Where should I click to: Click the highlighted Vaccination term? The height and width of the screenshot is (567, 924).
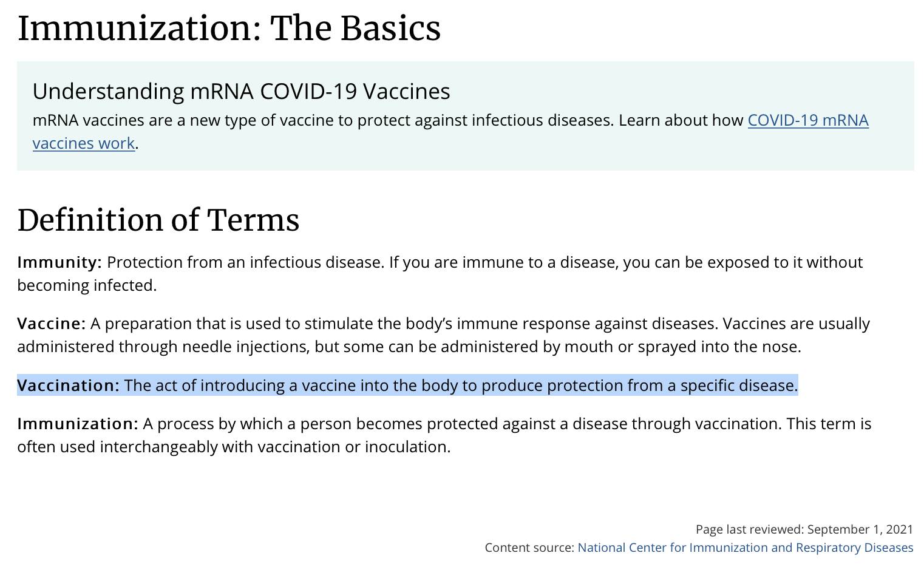pos(69,385)
